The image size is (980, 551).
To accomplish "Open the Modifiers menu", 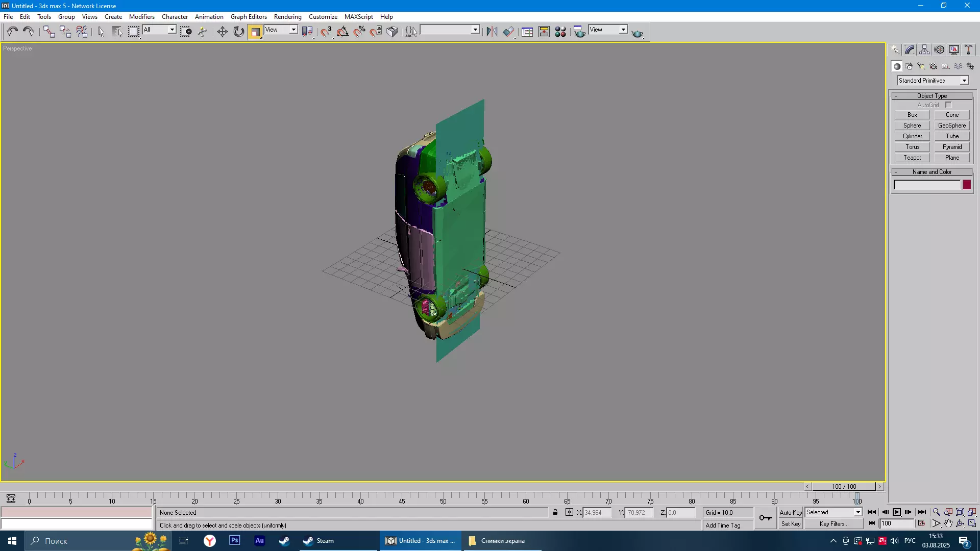I will [x=141, y=17].
